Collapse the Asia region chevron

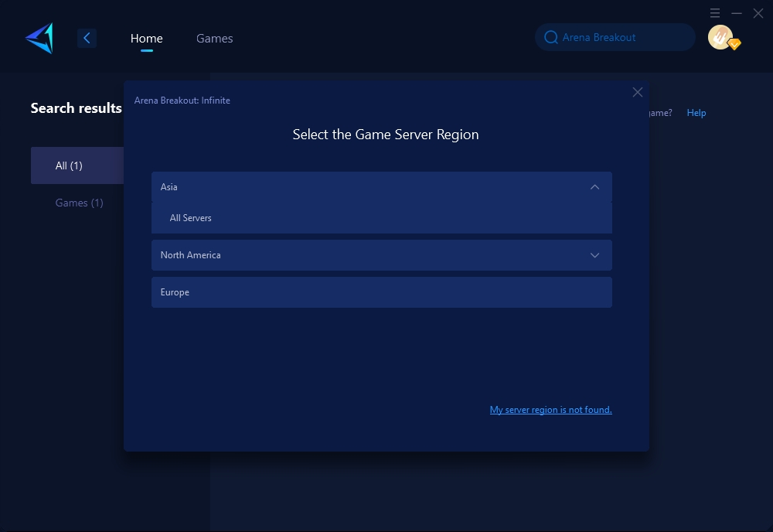tap(594, 187)
